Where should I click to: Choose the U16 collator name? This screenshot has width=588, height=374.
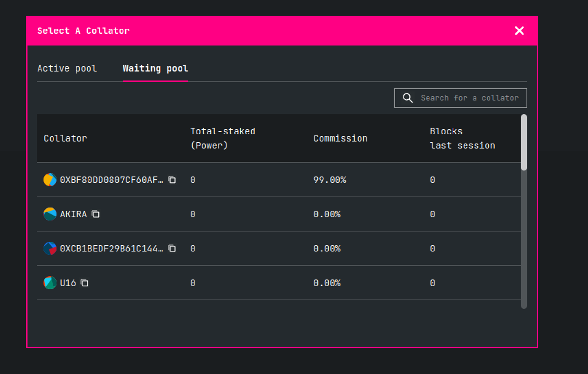point(68,283)
